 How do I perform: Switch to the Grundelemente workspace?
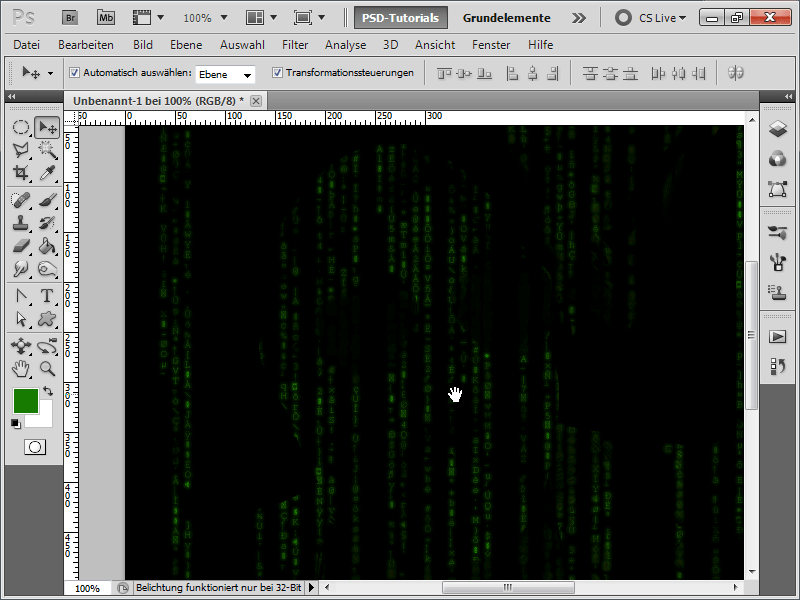(507, 18)
